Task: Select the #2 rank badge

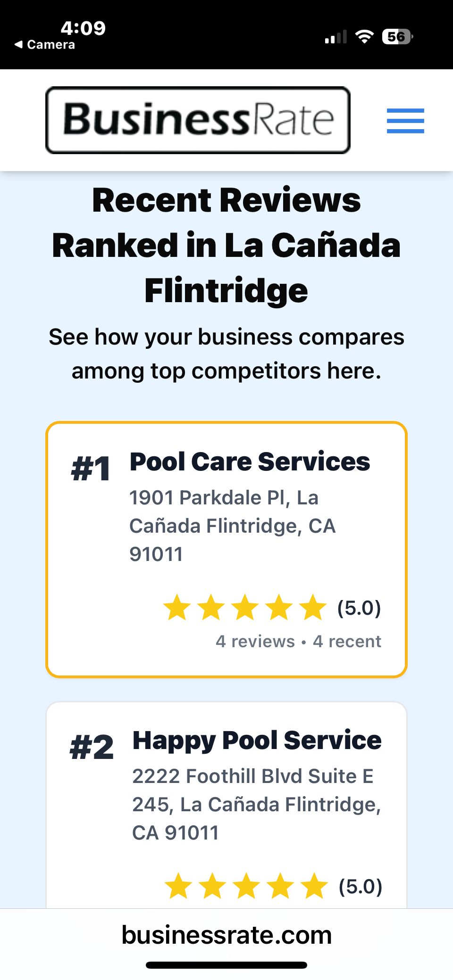Action: (x=92, y=748)
